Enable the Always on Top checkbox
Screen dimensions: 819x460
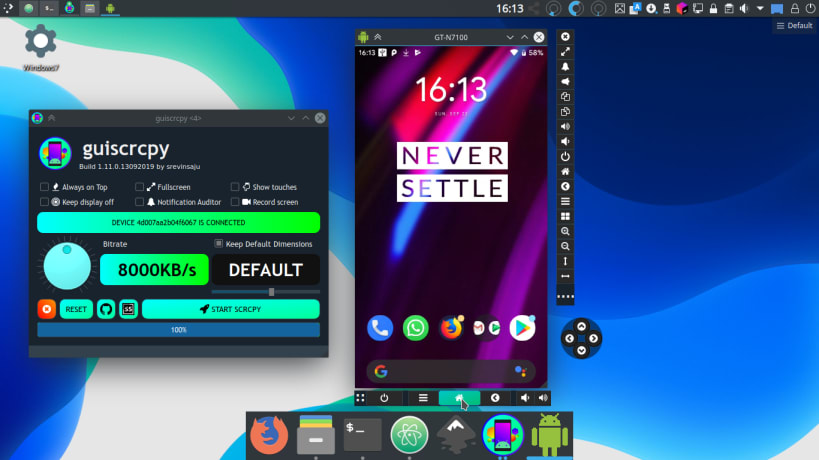pos(44,187)
